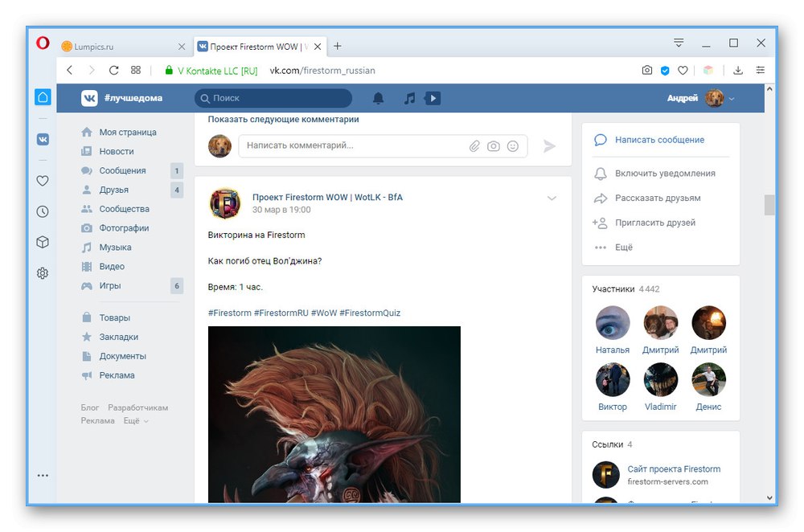
Task: Open downloads icon in the address bar
Action: pos(738,70)
